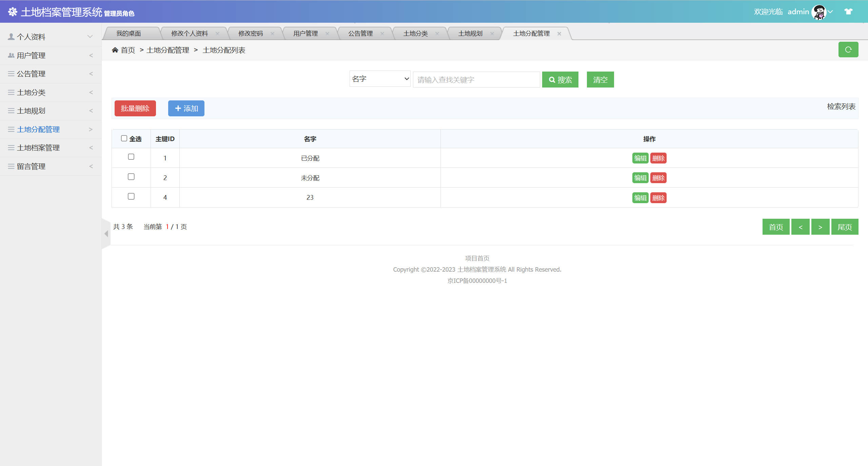Check the 全选 select-all checkbox
This screenshot has height=466, width=868.
(x=124, y=137)
